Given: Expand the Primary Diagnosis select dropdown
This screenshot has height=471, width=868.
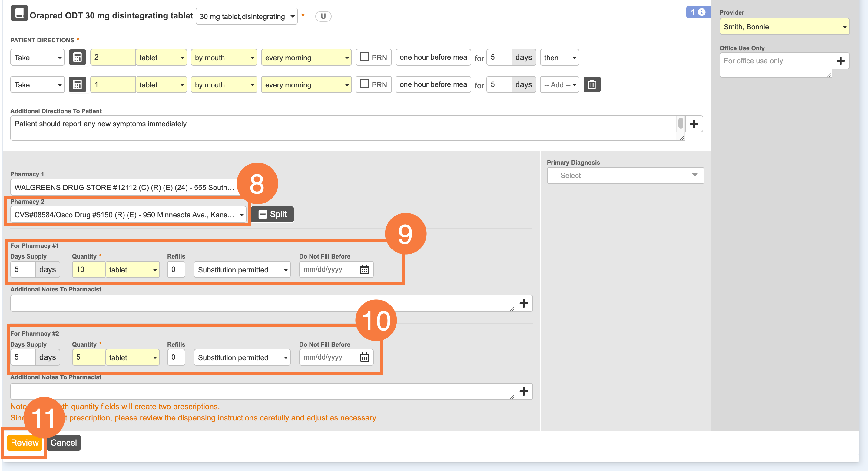Looking at the screenshot, I should [625, 175].
